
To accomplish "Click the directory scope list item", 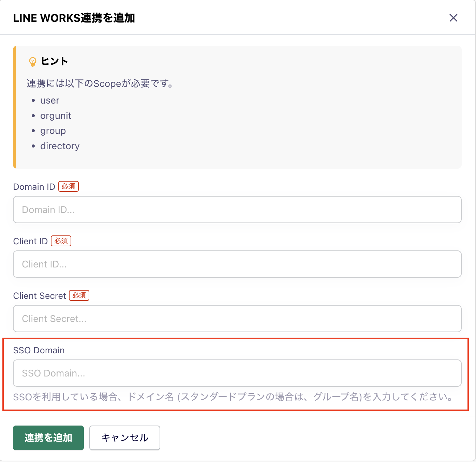I will [60, 146].
